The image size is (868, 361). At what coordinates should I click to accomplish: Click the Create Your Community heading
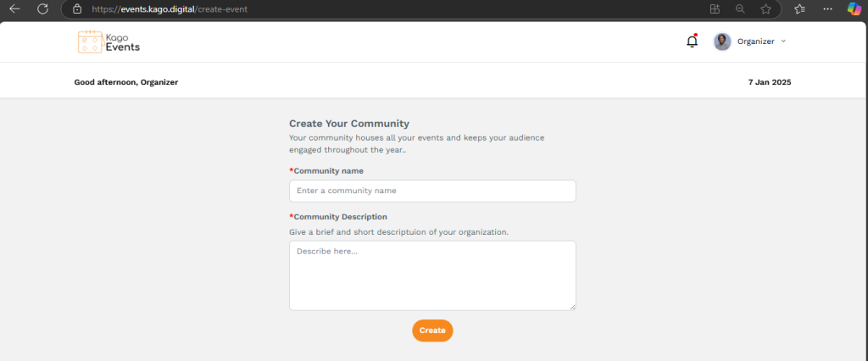(349, 123)
